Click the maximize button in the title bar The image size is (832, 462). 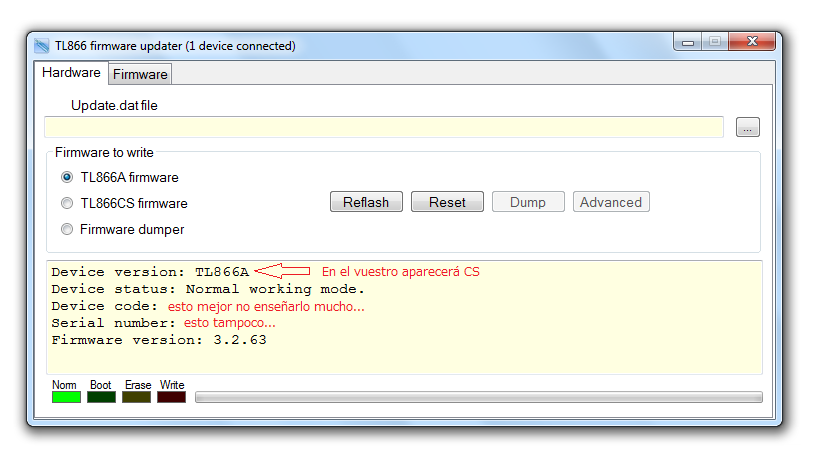pos(715,41)
